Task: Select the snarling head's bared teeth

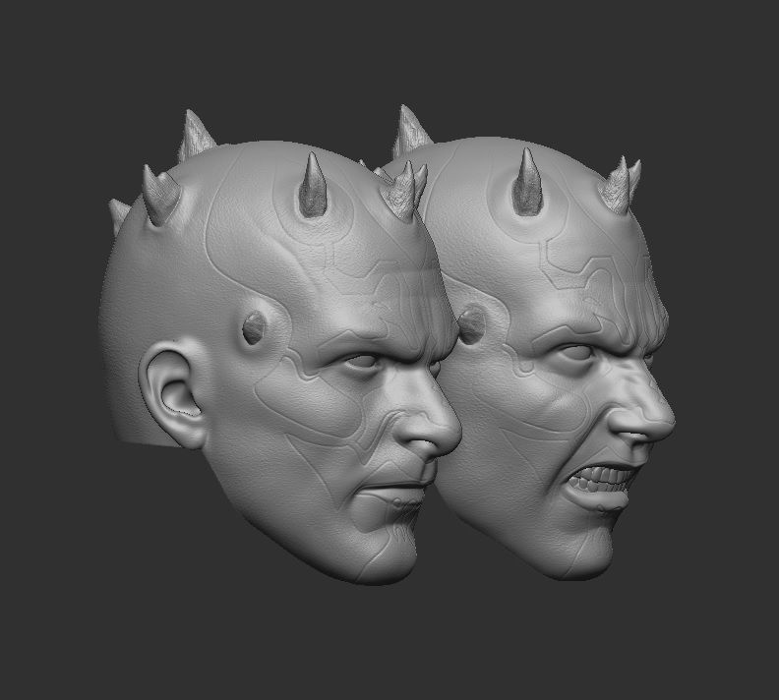Action: coord(601,479)
